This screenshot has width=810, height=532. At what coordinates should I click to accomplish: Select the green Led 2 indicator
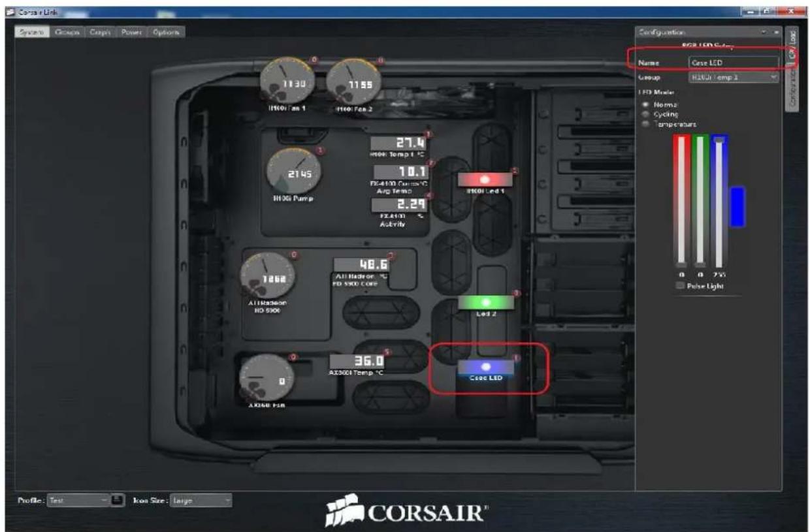(485, 302)
